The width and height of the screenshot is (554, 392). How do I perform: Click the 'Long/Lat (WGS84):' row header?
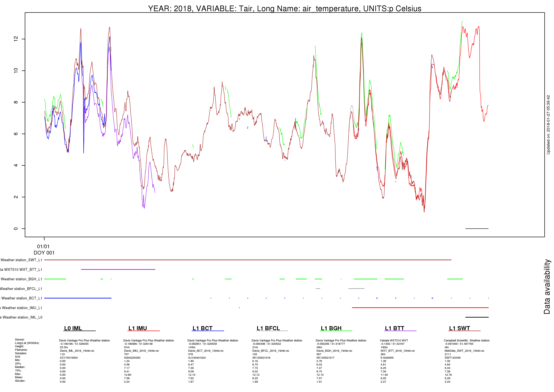(27, 343)
